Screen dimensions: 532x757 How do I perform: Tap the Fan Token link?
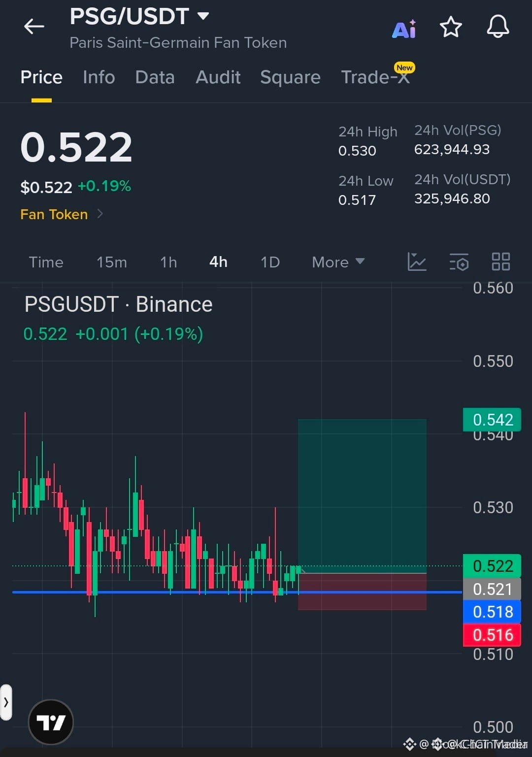tap(54, 214)
